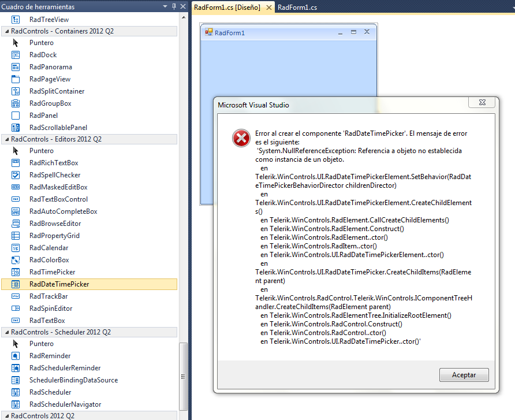Viewport: 515px width, 420px height.
Task: Open toolbox window position dropdown arrow
Action: coord(165,6)
